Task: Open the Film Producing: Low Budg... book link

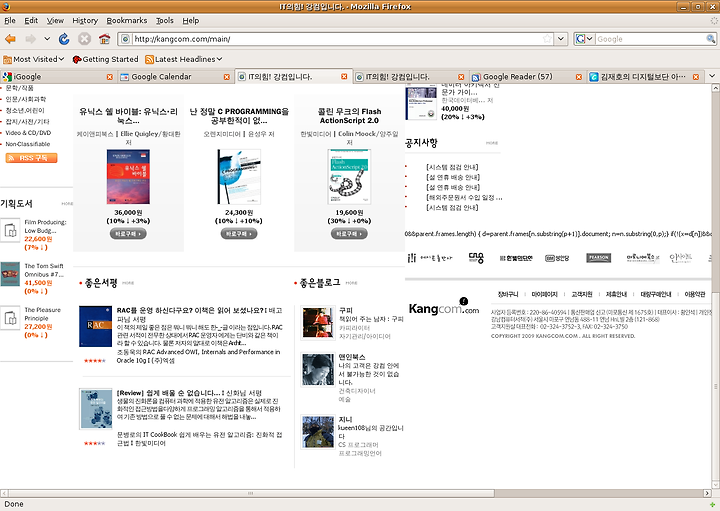Action: coord(45,226)
